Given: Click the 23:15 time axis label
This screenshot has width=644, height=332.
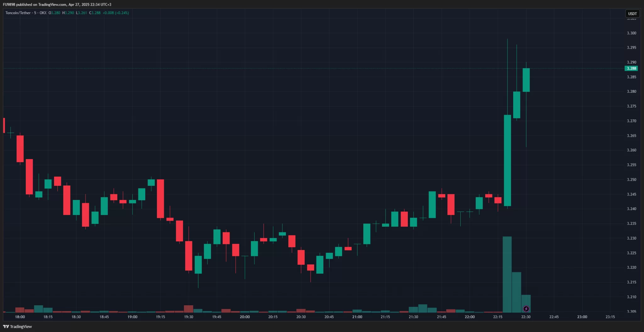Looking at the screenshot, I should [610, 317].
